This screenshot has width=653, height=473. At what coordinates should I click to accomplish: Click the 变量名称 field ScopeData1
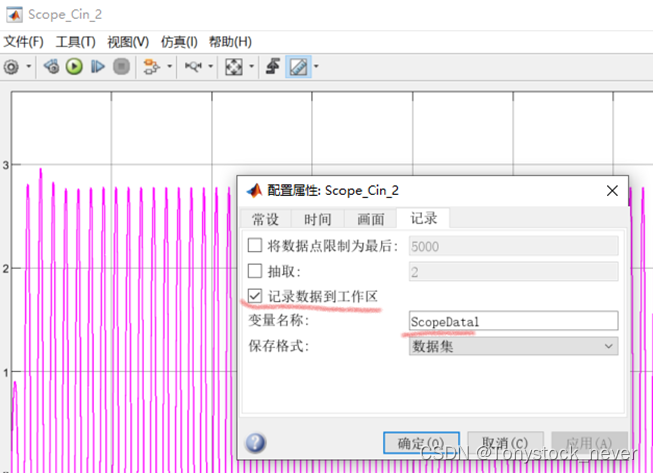[x=513, y=321]
